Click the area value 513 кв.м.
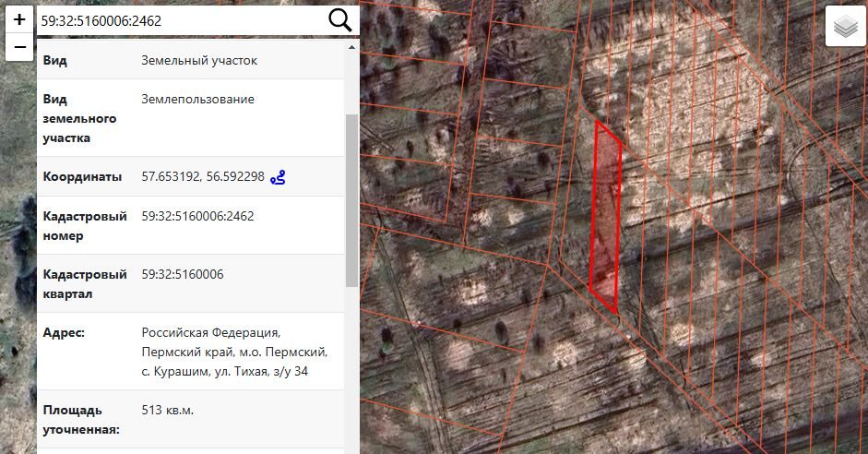 [x=168, y=411]
